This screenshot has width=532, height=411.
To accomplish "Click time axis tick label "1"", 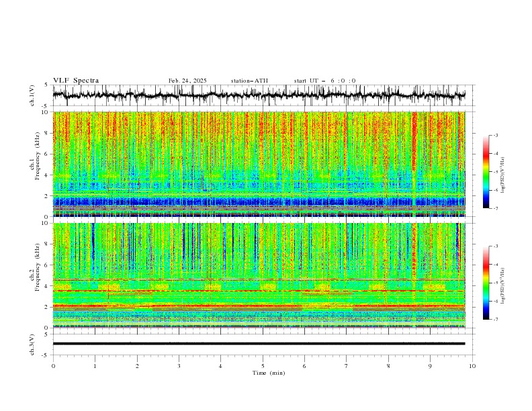I will point(95,366).
